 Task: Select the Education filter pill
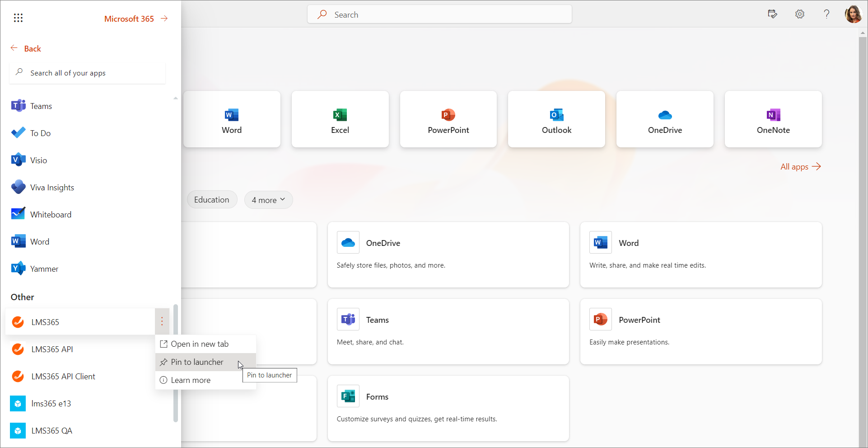tap(211, 200)
